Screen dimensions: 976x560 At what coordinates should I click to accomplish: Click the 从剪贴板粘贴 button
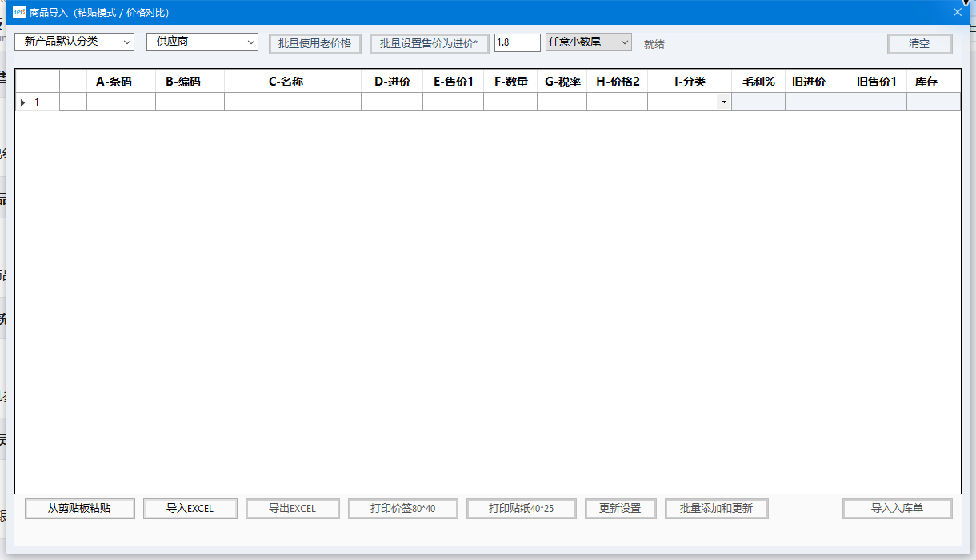80,509
